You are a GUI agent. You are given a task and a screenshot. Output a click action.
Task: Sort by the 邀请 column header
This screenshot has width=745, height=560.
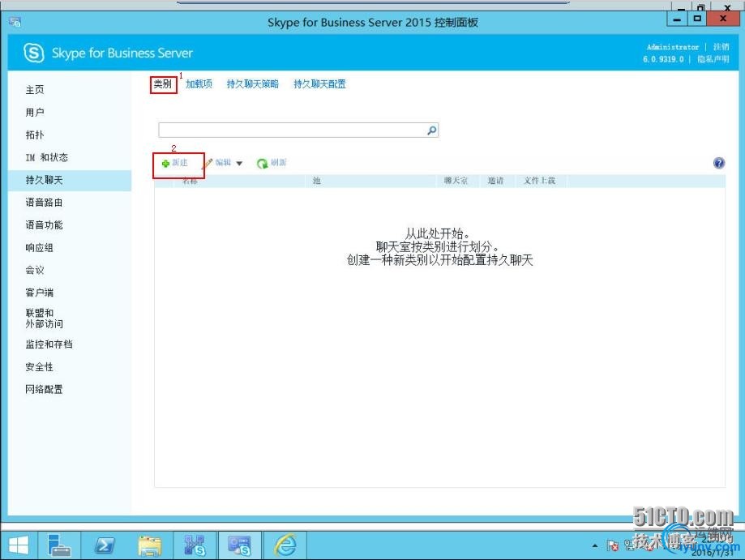495,181
